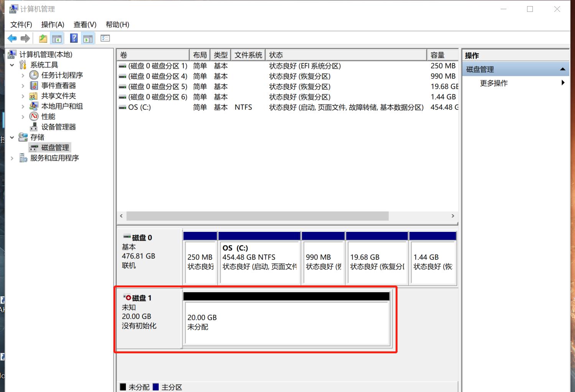Screen dimensions: 575x392
Task: Select the OS (C:) volume row
Action: 288,107
